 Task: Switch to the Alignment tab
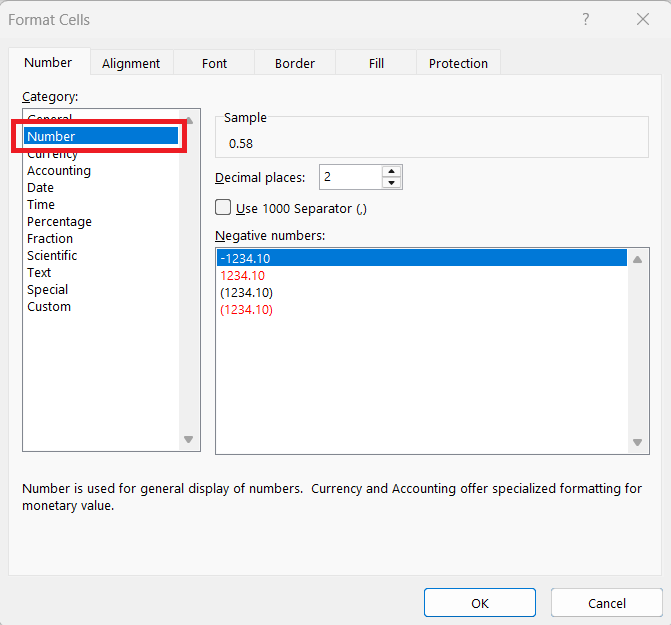click(131, 63)
